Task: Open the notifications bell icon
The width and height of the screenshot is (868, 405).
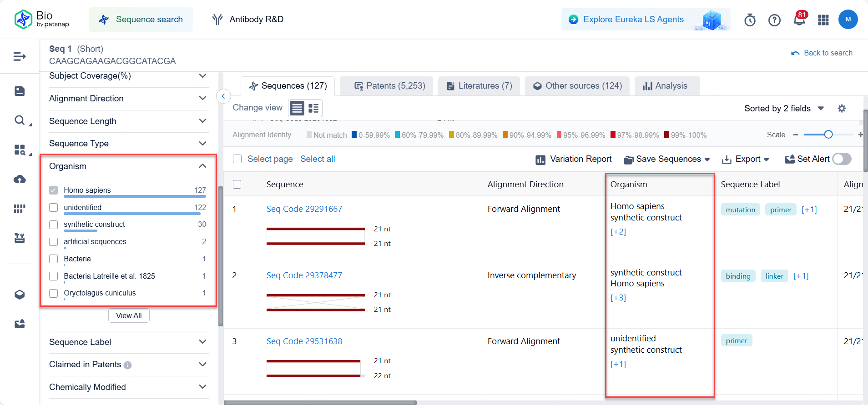Action: (x=799, y=20)
